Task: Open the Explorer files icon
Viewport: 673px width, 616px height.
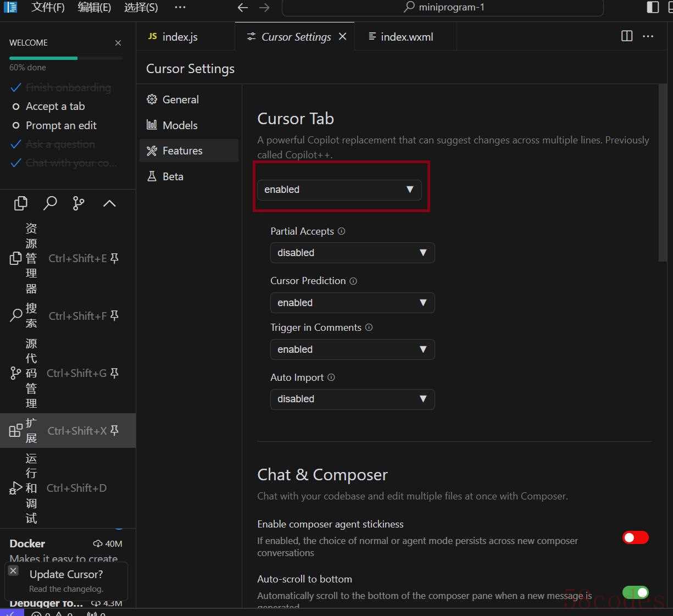Action: (x=20, y=203)
